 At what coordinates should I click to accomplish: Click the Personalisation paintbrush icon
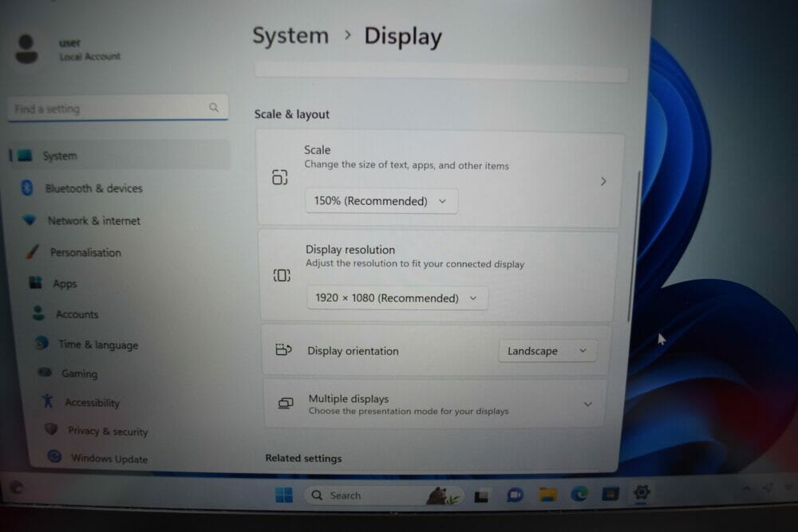point(32,251)
